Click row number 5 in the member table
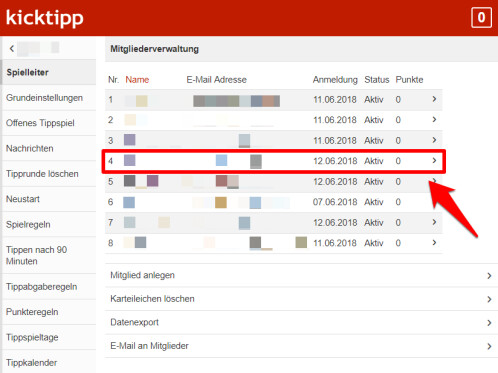This screenshot has width=498, height=373. tap(111, 182)
